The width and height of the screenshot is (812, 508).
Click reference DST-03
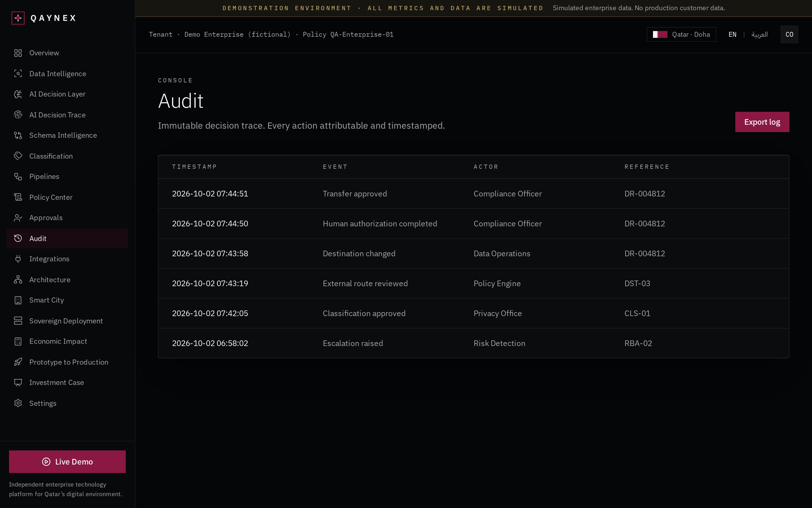(637, 284)
